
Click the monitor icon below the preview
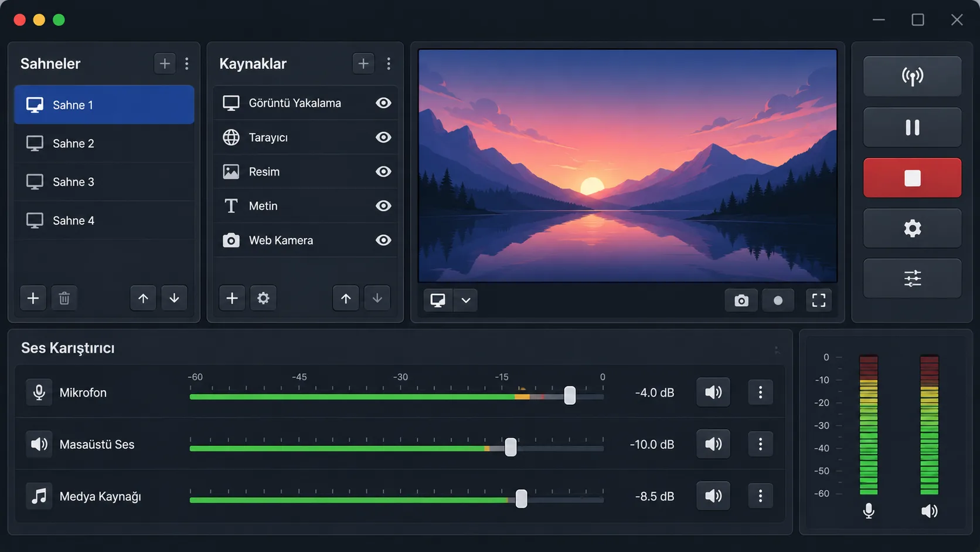pyautogui.click(x=438, y=300)
